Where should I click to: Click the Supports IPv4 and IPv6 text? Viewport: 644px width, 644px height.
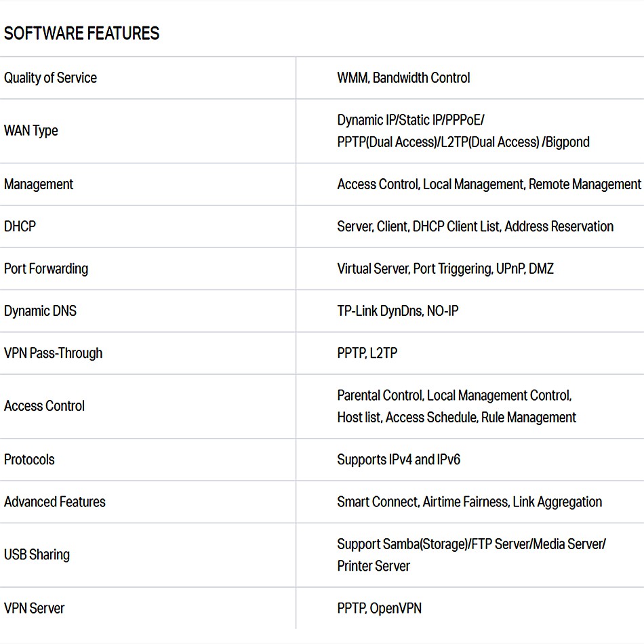[x=399, y=460]
